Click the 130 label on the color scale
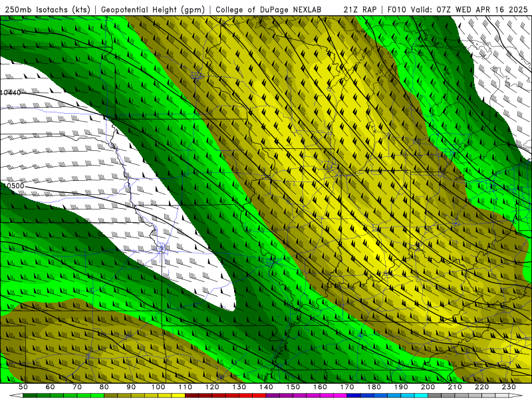Viewport: 532px width, 399px height. point(239,387)
